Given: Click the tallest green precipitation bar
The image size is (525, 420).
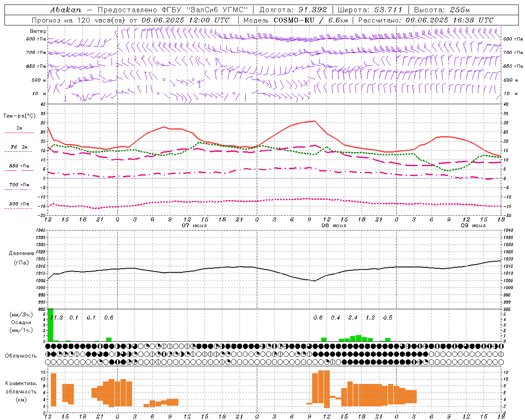Looking at the screenshot, I should [51, 324].
